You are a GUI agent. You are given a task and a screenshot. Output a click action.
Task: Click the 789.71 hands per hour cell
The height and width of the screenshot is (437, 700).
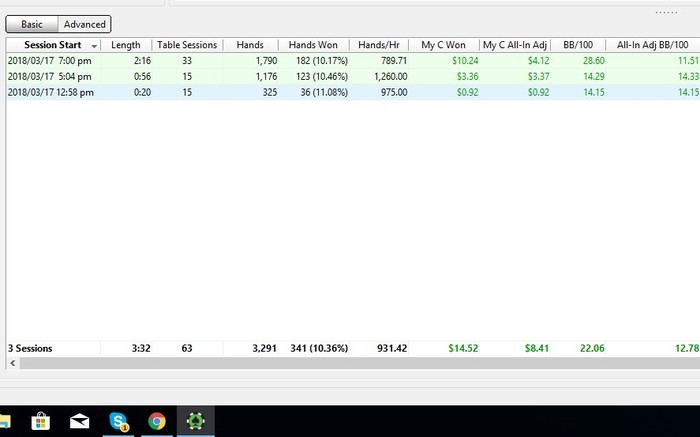click(394, 61)
